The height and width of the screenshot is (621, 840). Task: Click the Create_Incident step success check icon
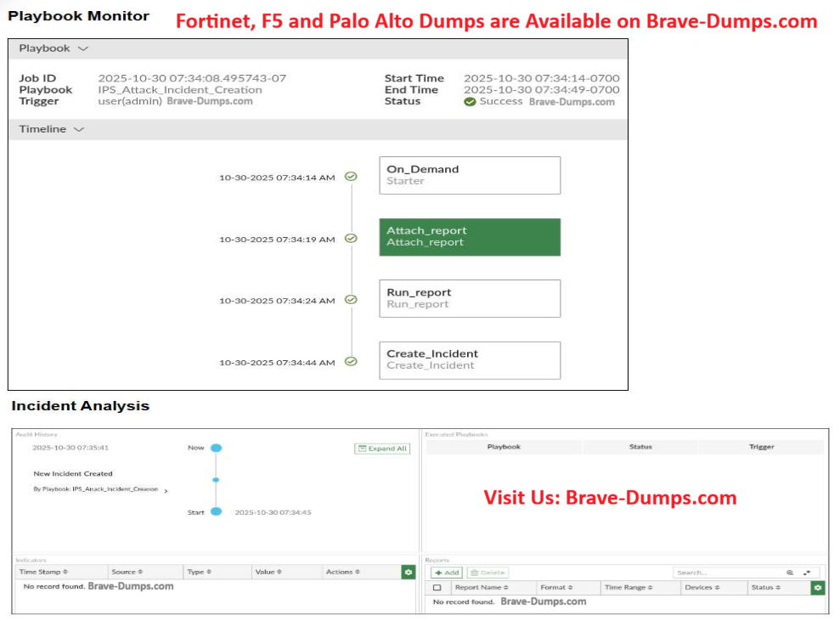[351, 361]
